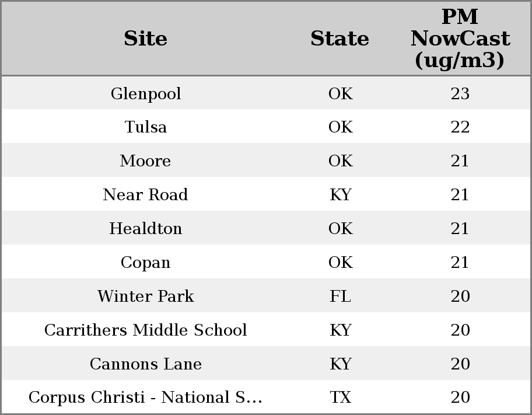Select the PM value 22 for Tulsa

point(460,127)
